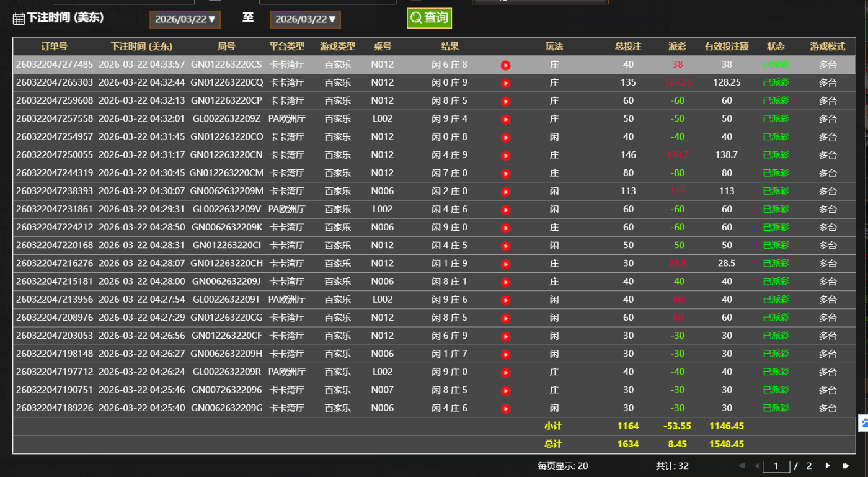Play the replay icon for order 260322047277485

(x=505, y=63)
